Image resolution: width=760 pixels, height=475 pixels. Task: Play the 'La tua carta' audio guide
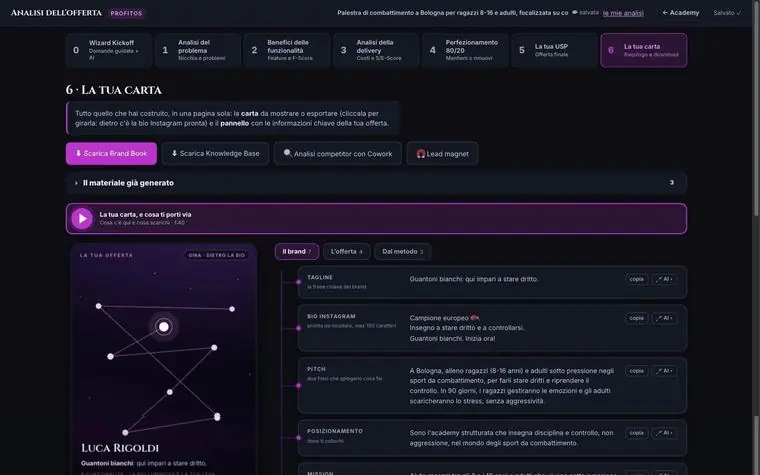point(82,219)
